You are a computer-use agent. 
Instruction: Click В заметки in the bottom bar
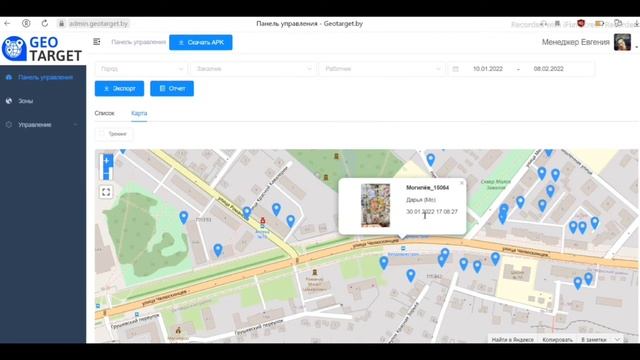click(x=594, y=339)
